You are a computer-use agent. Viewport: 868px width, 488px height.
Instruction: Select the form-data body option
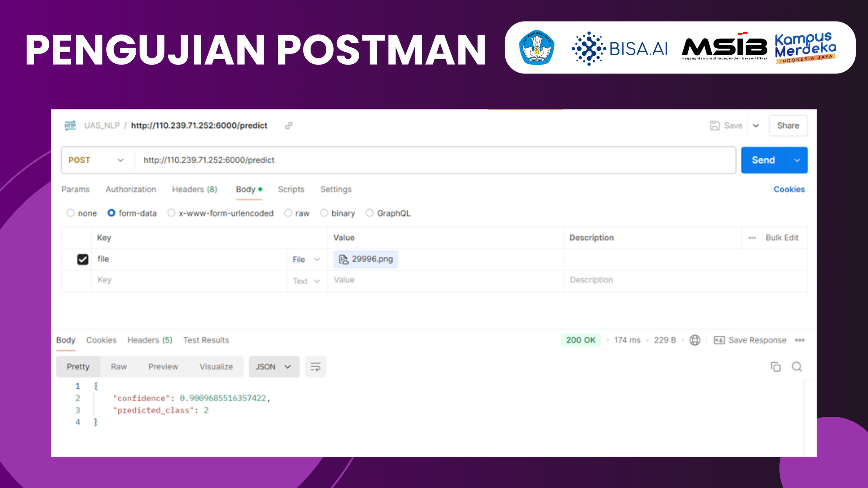coord(111,213)
